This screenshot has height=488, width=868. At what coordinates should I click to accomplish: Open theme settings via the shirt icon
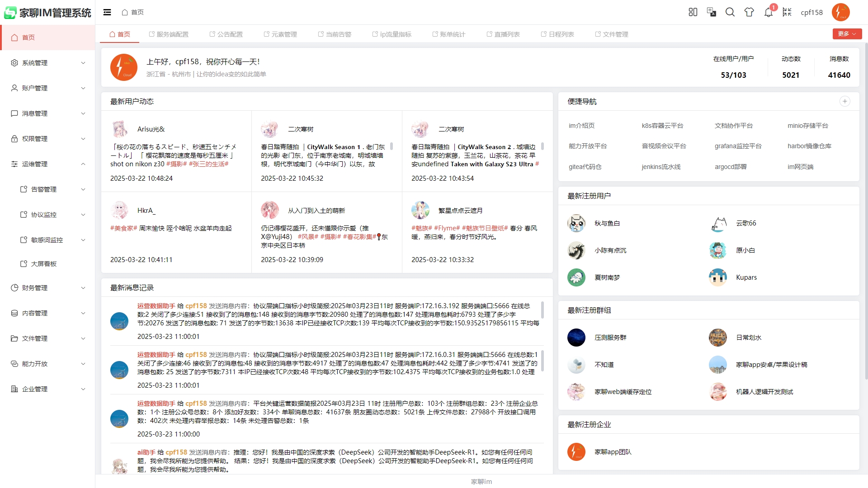(x=749, y=12)
